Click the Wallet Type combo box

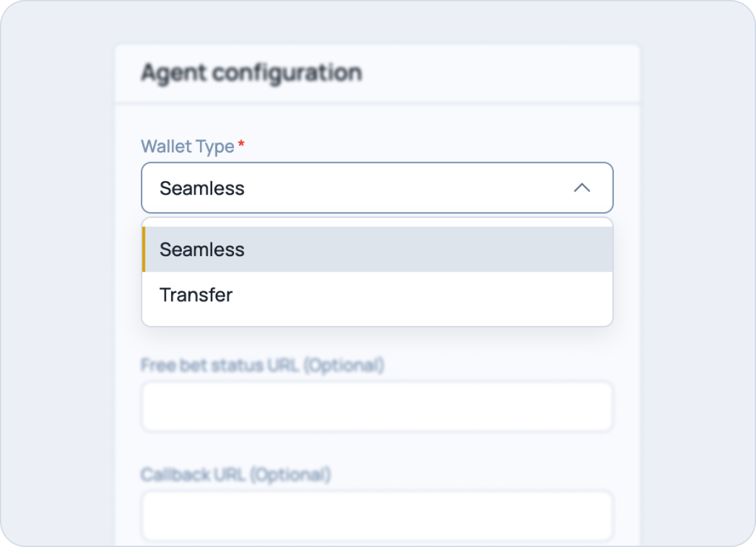[x=377, y=188]
